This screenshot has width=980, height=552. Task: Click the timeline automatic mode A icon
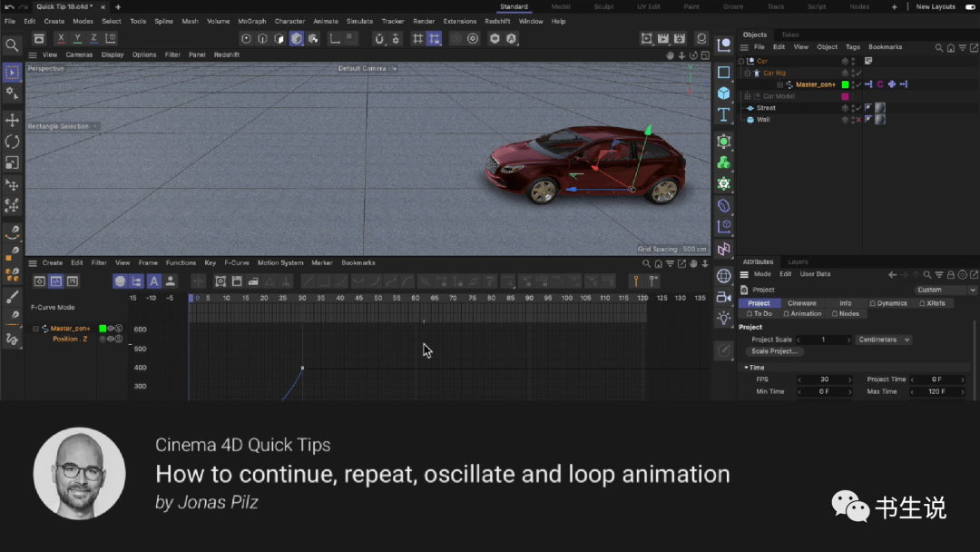(153, 281)
